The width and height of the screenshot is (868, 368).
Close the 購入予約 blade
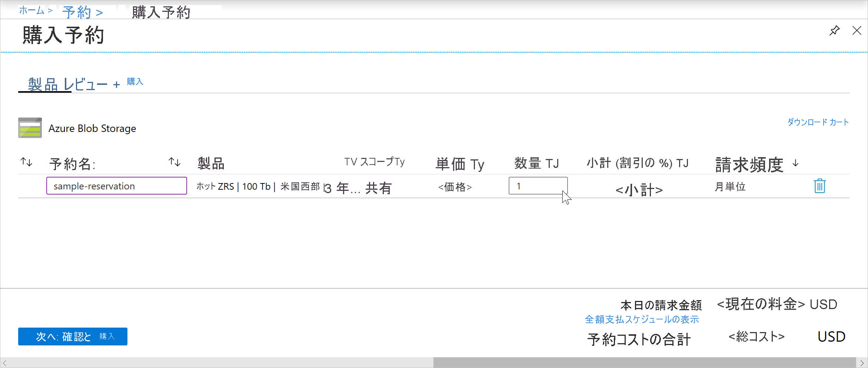pos(857,30)
